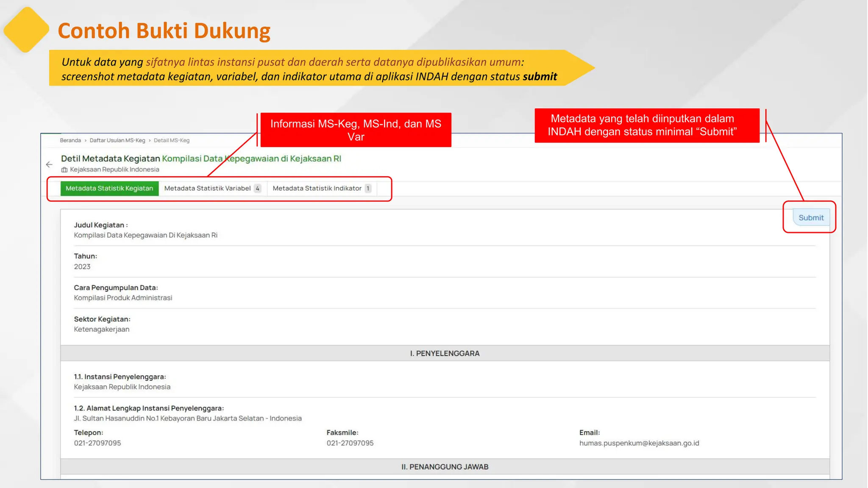Go to Beranda breadcrumb link
The width and height of the screenshot is (868, 488).
(70, 141)
